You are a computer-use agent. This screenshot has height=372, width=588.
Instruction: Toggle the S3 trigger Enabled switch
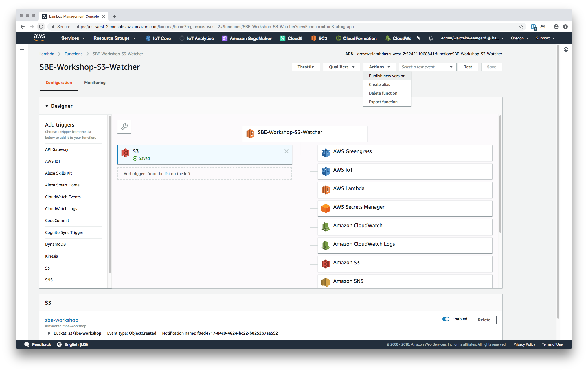click(446, 319)
